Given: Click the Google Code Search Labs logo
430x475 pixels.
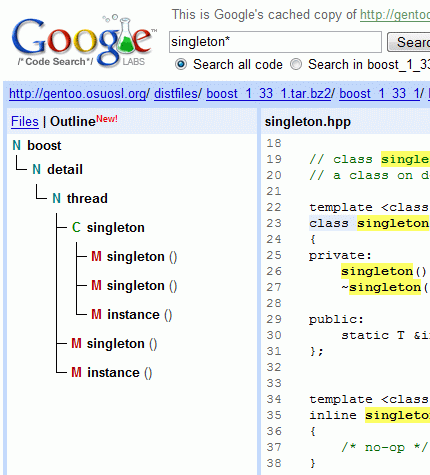Looking at the screenshot, I should point(84,41).
